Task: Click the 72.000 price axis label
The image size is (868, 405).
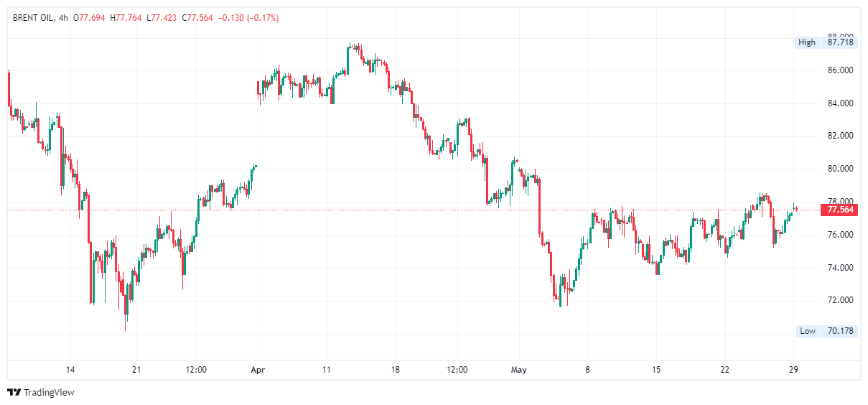Action: point(840,300)
